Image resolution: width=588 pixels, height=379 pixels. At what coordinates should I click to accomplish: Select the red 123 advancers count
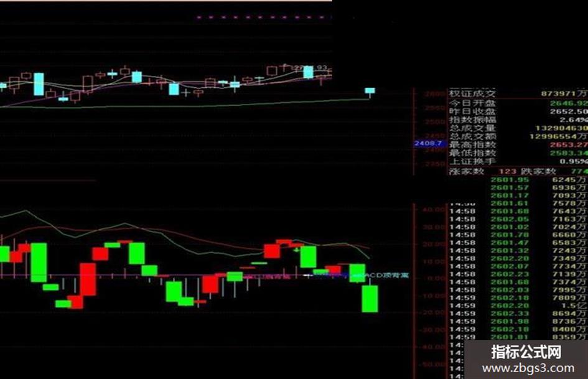(x=508, y=172)
